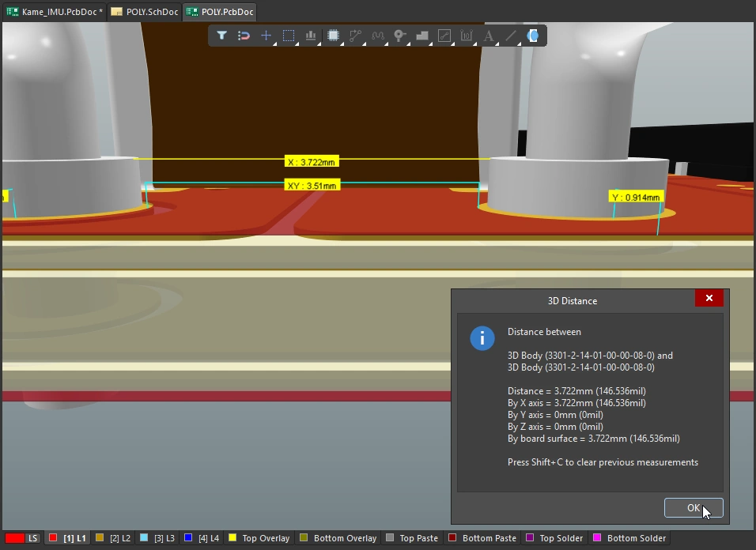Click the selection filter funnel icon
756x550 pixels.
point(222,36)
